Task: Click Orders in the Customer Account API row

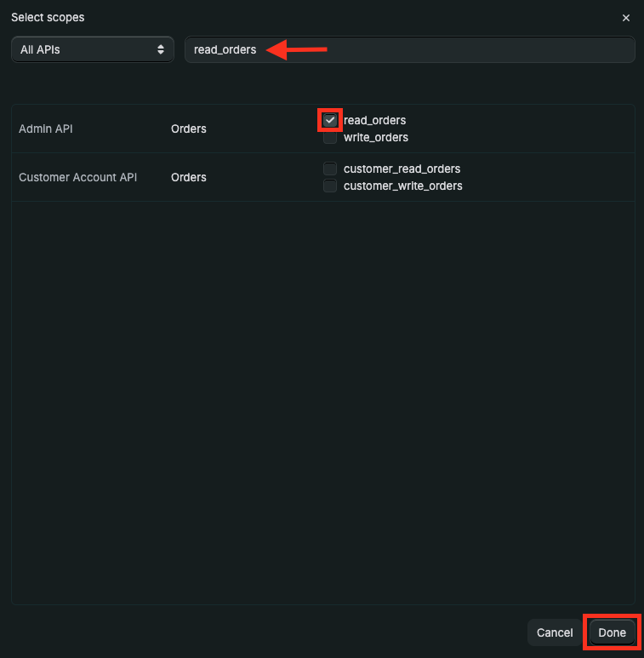Action: [x=189, y=178]
